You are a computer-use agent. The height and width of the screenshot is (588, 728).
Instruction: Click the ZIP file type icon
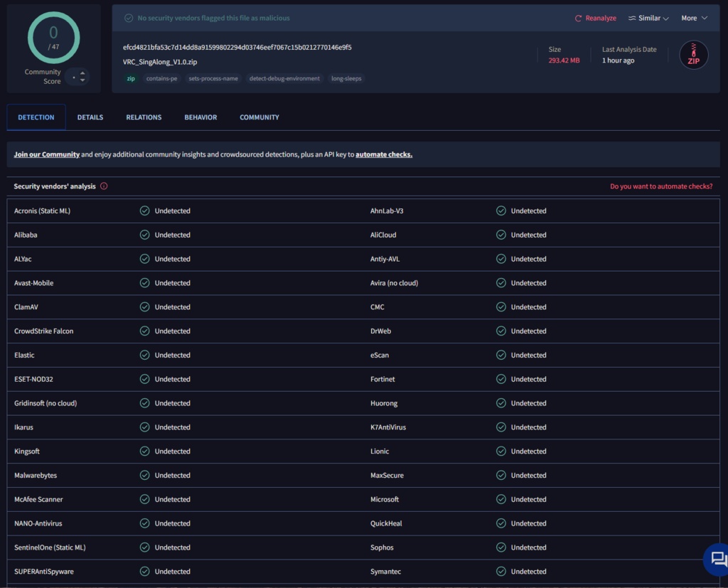point(694,55)
